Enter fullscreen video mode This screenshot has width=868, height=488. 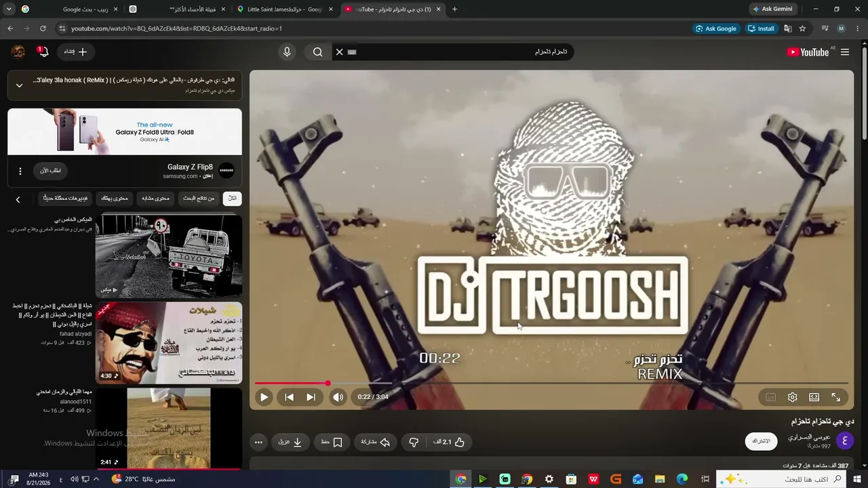pos(835,397)
